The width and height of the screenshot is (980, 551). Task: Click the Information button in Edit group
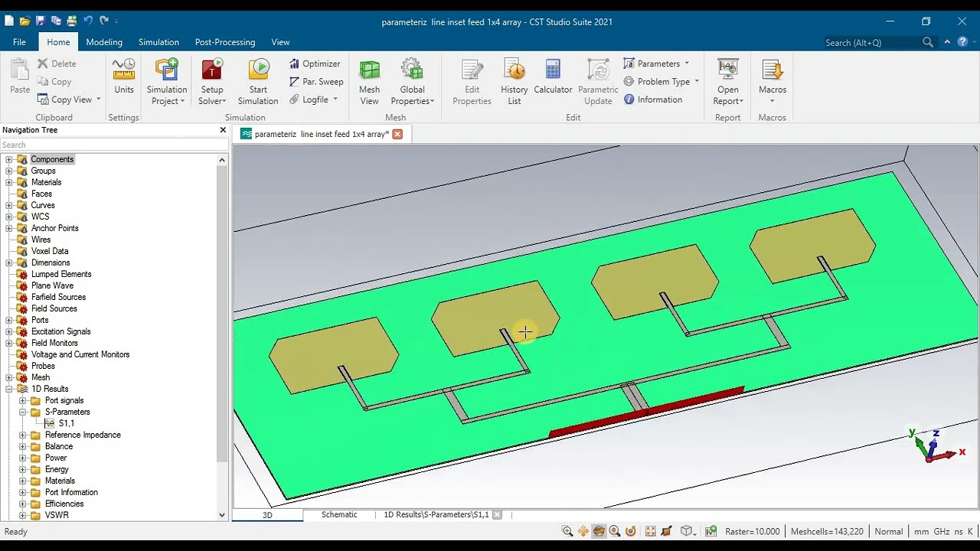point(653,99)
